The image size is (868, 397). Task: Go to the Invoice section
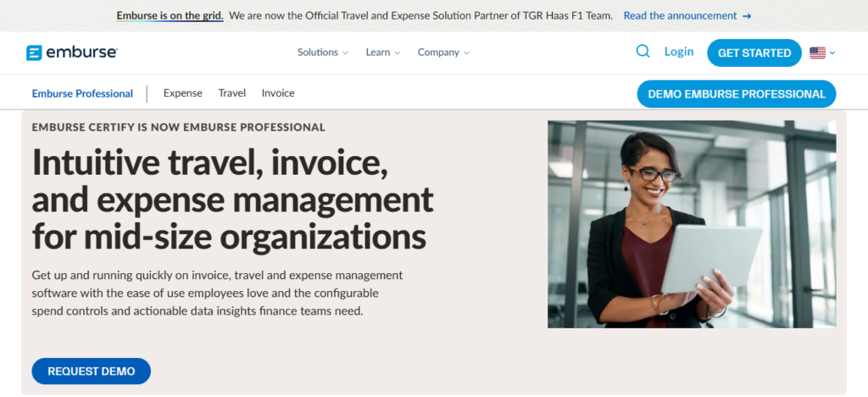278,93
